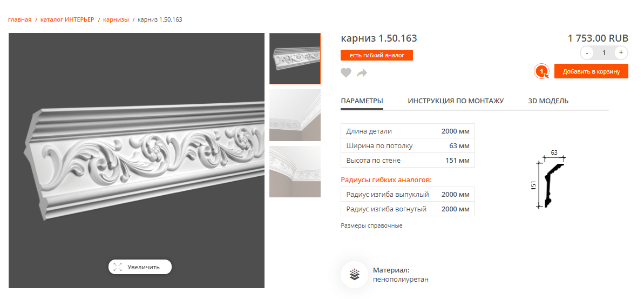
Task: Click the quantity input field
Action: click(604, 52)
